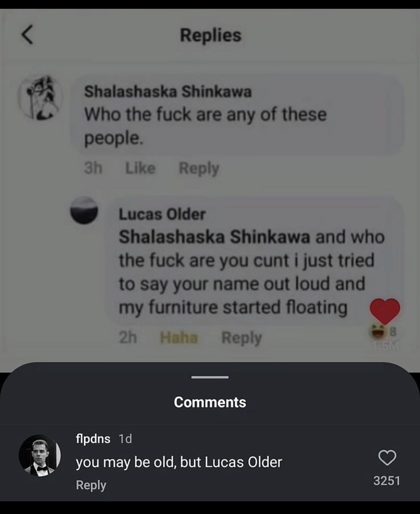Open the Shalashaska Shinkawa commenter name link
Image resolution: width=420 pixels, height=514 pixels.
coord(168,91)
